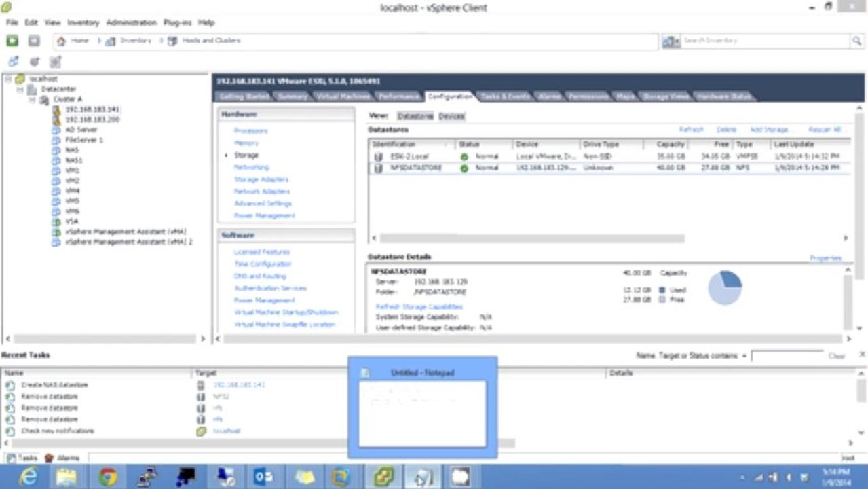The image size is (868, 489).
Task: Open the Inventory menu
Action: pos(83,22)
